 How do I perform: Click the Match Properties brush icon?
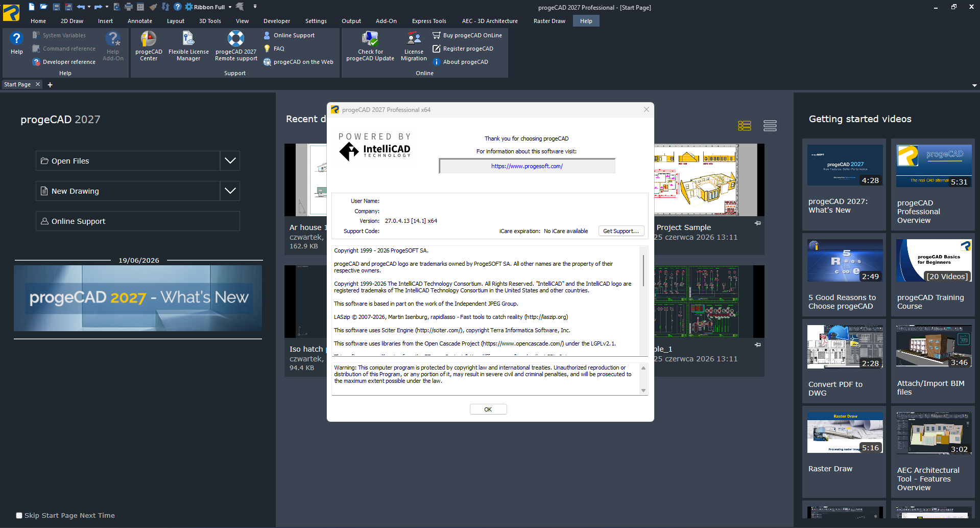point(153,7)
